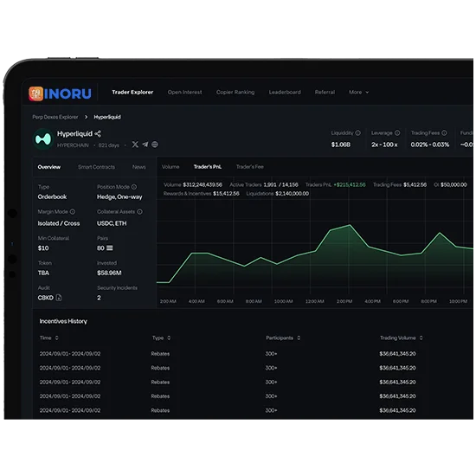Screen dimensions: 476x476
Task: Click the INORU logo
Action: (60, 93)
